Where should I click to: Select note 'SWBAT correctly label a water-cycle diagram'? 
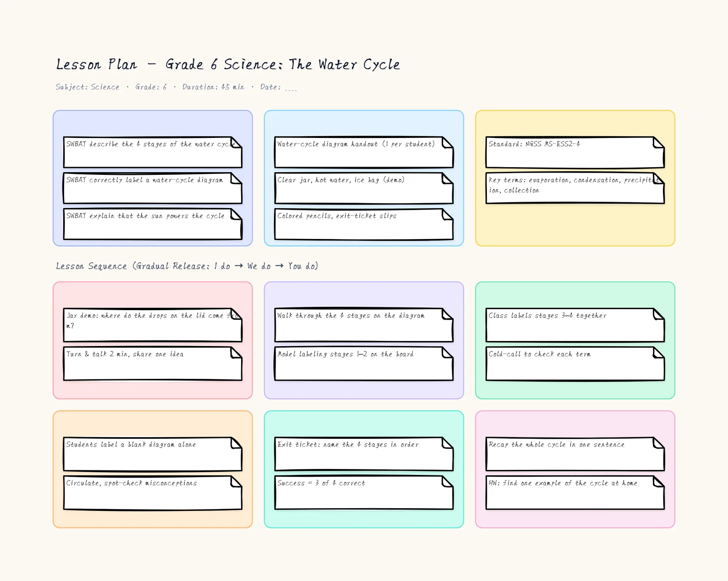point(152,188)
